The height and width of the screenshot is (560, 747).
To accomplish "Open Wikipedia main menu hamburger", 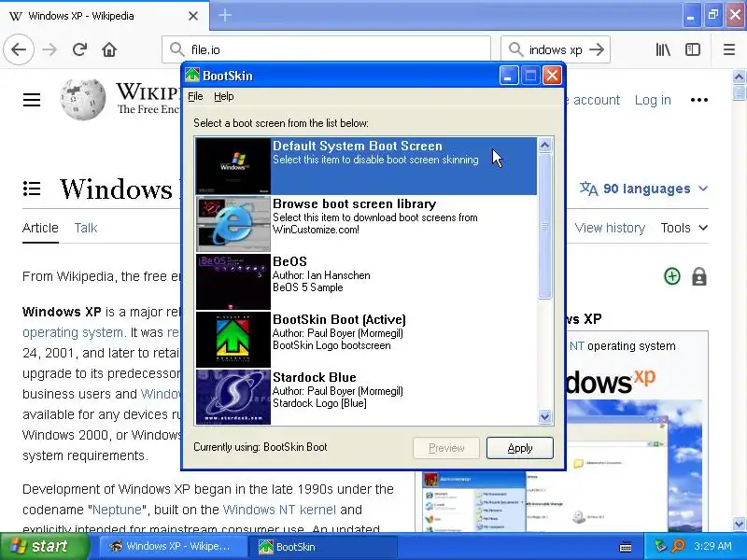I will click(32, 100).
